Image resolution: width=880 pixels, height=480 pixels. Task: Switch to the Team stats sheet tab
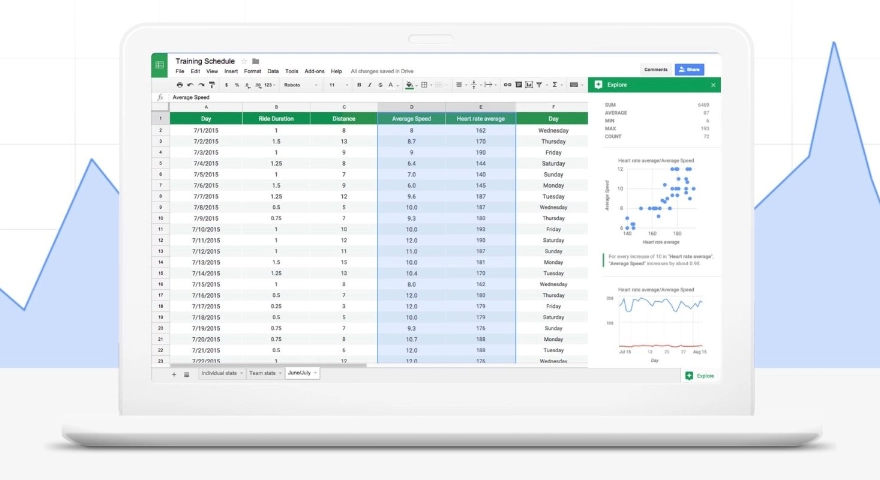pyautogui.click(x=261, y=373)
